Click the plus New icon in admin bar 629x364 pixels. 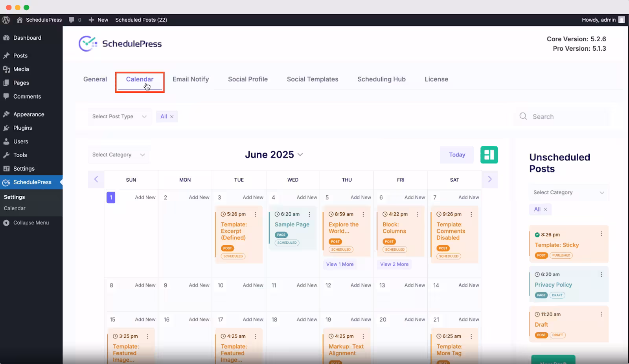pyautogui.click(x=91, y=20)
